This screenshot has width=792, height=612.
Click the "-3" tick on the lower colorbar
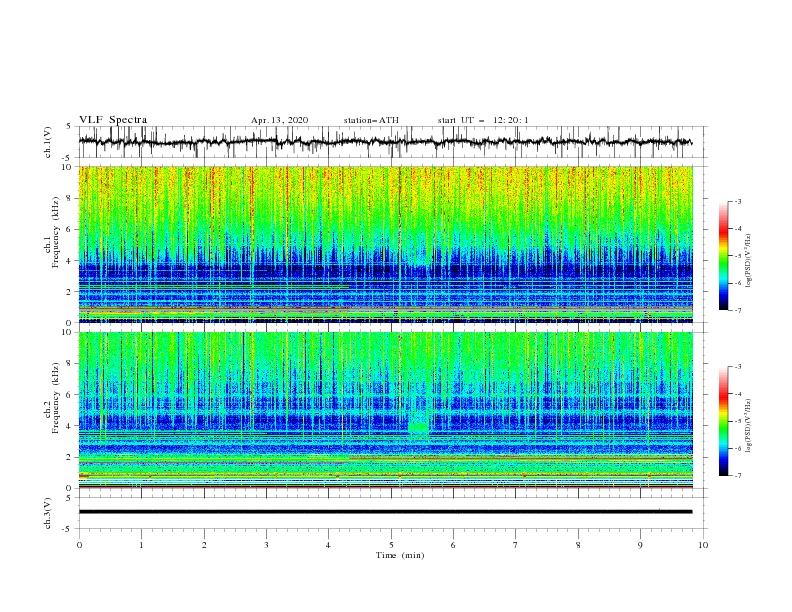click(x=738, y=367)
